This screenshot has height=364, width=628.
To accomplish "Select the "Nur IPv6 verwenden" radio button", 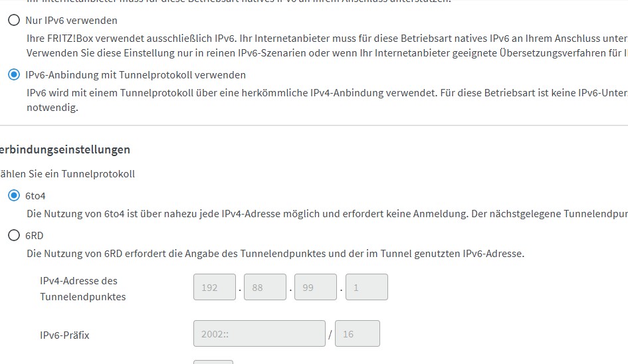I will tap(14, 21).
